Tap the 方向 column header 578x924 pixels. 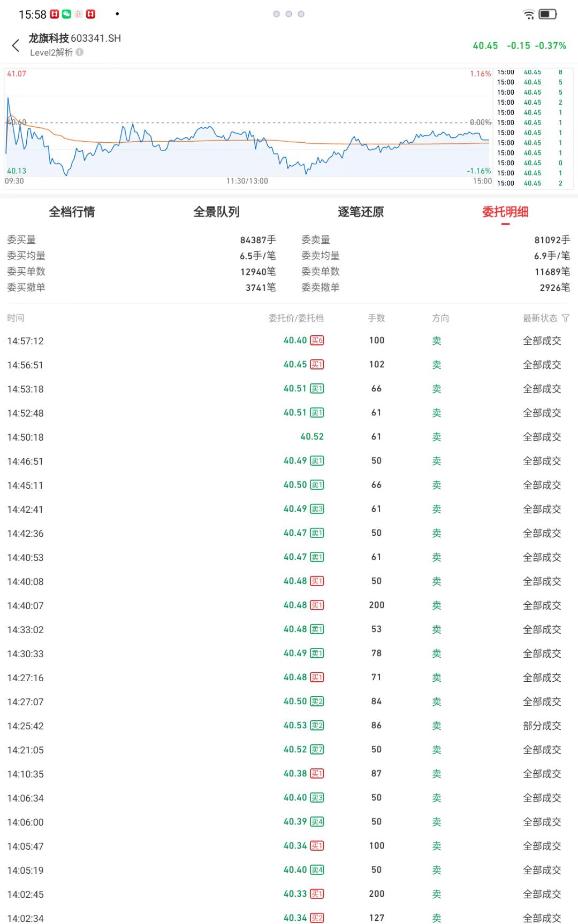click(440, 318)
